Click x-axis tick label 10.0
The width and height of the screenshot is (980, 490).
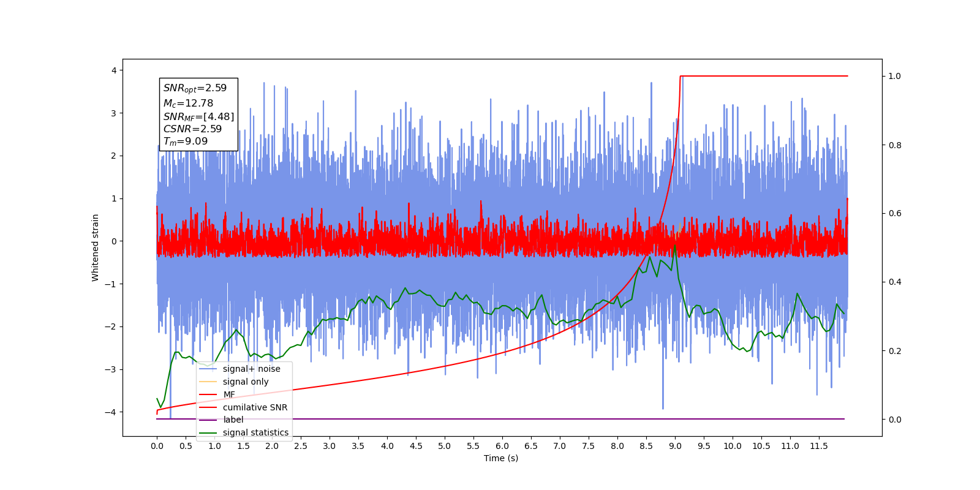pos(733,446)
